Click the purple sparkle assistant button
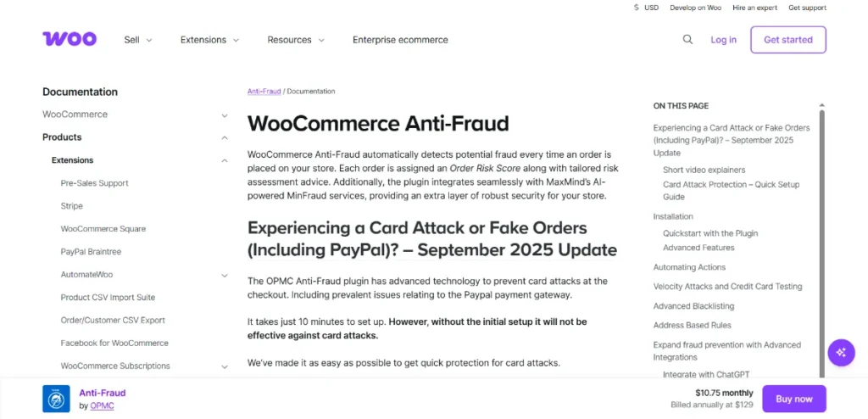 point(841,352)
